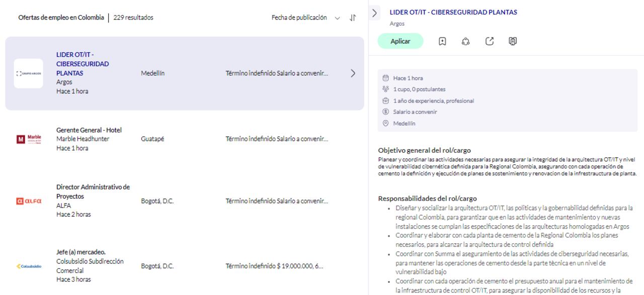644x295 pixels.
Task: Click the Colsubsidio company logo
Action: [28, 266]
